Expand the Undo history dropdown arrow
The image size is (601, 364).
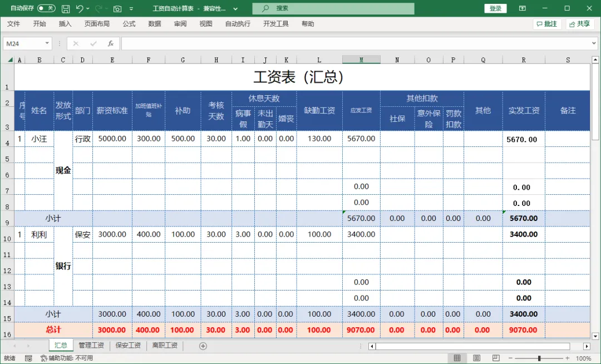(x=88, y=8)
